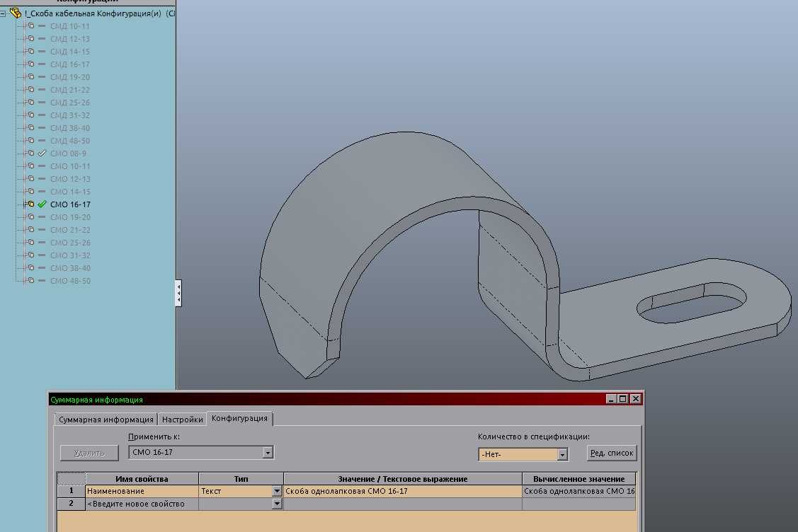The image size is (798, 532).
Task: Click the dash icon next to СМО 48-50
Action: [42, 280]
